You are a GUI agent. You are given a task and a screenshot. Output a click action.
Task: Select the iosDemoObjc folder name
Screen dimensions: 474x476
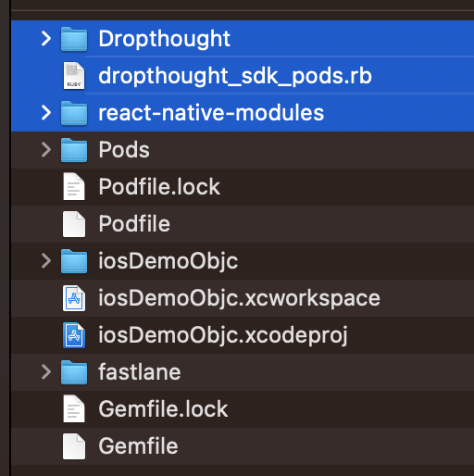pos(168,262)
